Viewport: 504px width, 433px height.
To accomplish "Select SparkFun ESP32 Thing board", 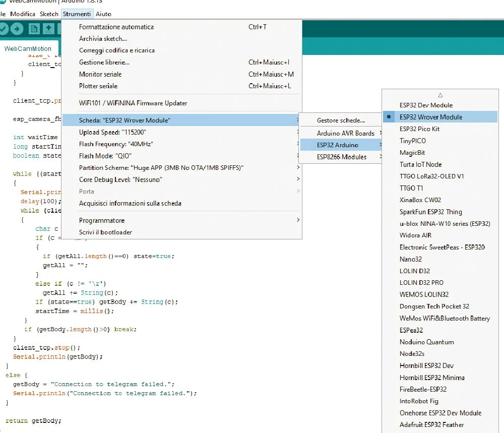I will (440, 212).
